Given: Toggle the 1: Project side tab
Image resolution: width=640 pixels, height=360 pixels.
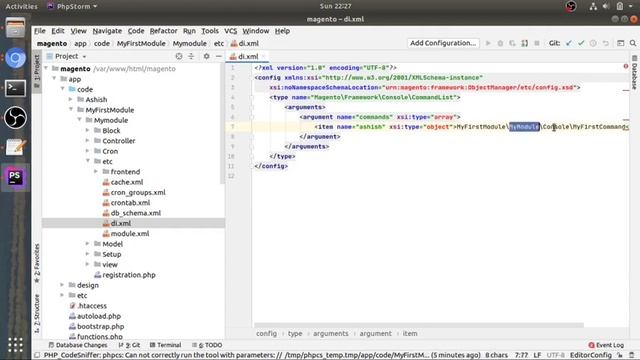Looking at the screenshot, I should [x=37, y=71].
